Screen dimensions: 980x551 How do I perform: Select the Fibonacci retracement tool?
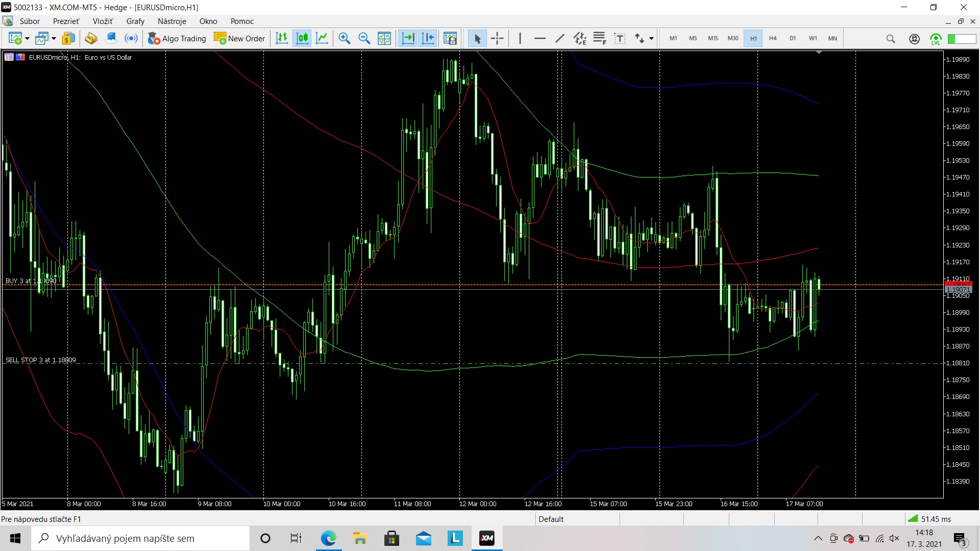[600, 38]
